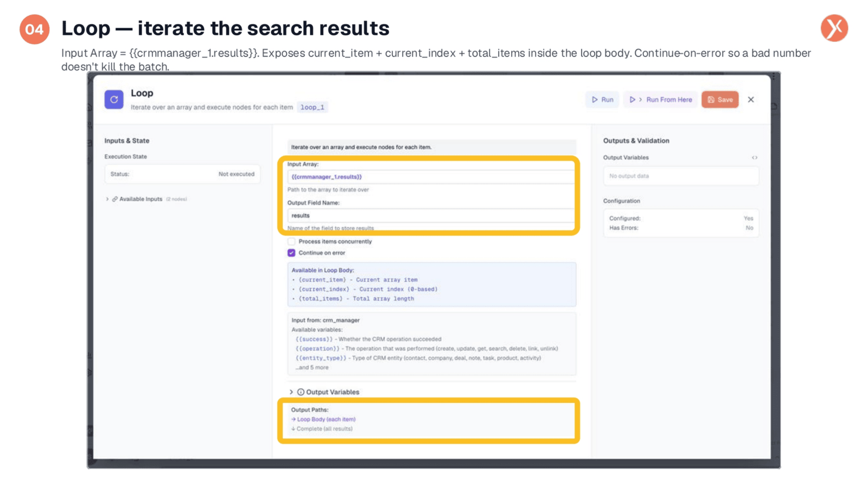Image resolution: width=868 pixels, height=488 pixels.
Task: Click the 'Configured: Yes' row
Action: tap(681, 219)
